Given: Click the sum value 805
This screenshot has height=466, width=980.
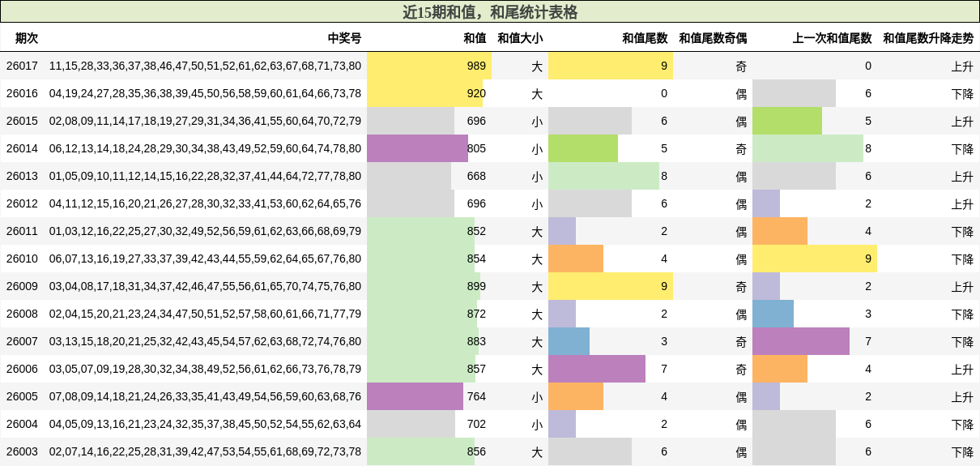Looking at the screenshot, I should tap(476, 148).
